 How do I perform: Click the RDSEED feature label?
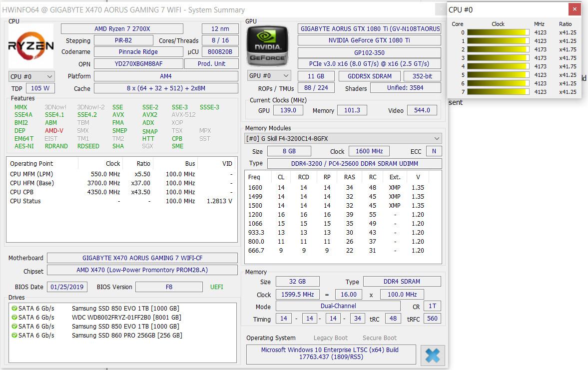click(88, 146)
